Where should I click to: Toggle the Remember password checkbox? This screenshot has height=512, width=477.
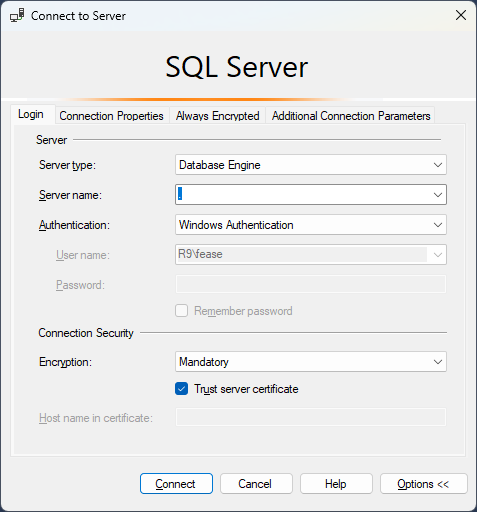[x=182, y=311]
